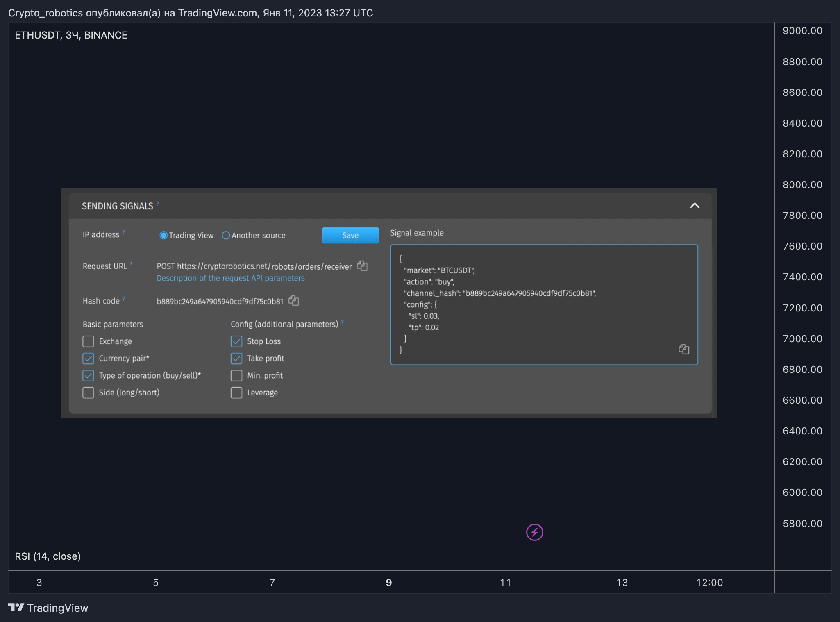Show the help hint beside Hash code
Image resolution: width=840 pixels, height=622 pixels.
(124, 298)
